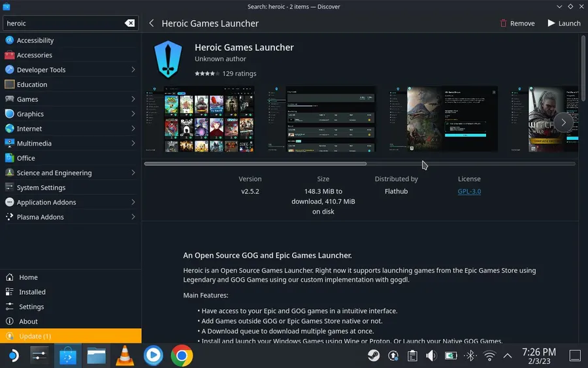Click the Application Addons icon
The height and width of the screenshot is (368, 588).
(10, 202)
